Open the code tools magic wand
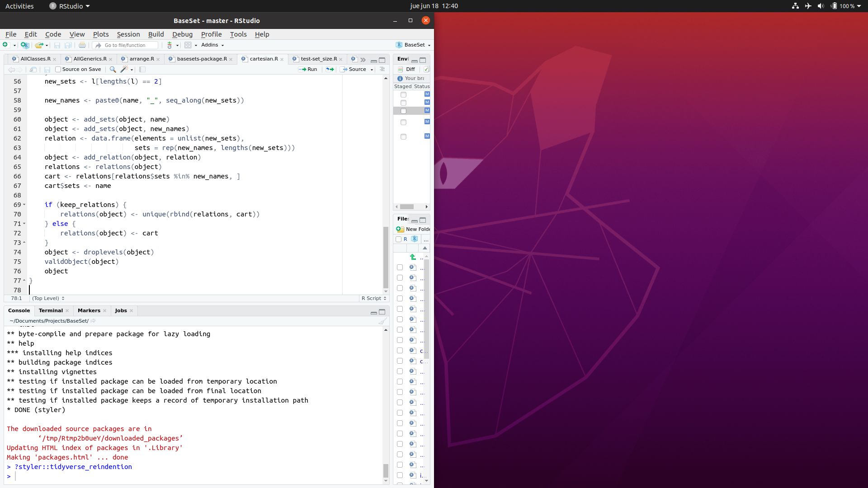This screenshot has width=868, height=488. point(124,70)
